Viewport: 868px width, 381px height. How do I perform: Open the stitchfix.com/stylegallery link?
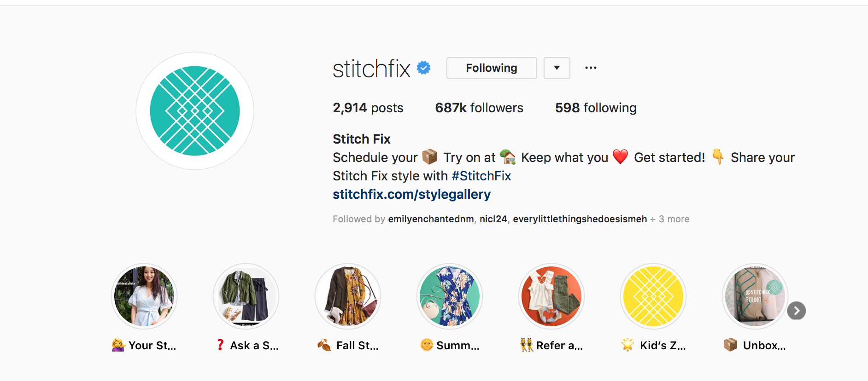point(411,194)
